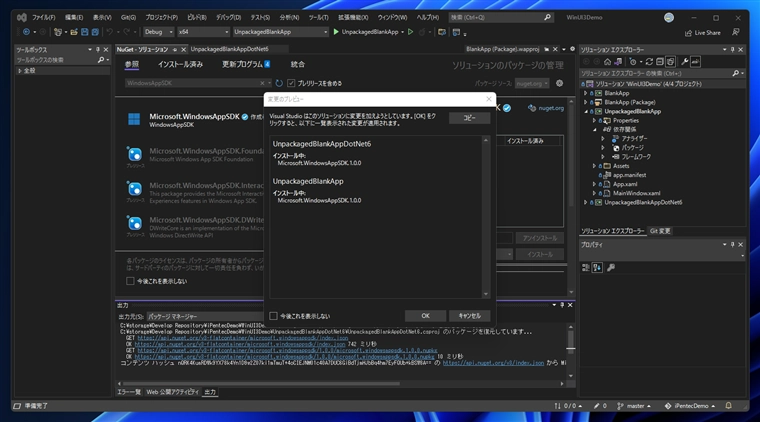Click pending changes filter clock icon
760x422 pixels.
pyautogui.click(x=633, y=62)
